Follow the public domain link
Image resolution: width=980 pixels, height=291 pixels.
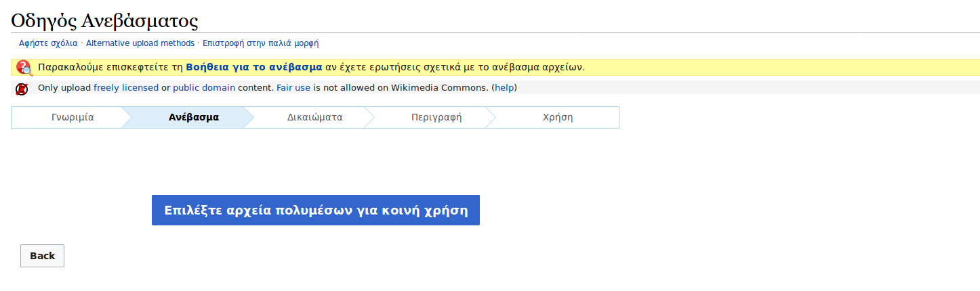coord(204,88)
